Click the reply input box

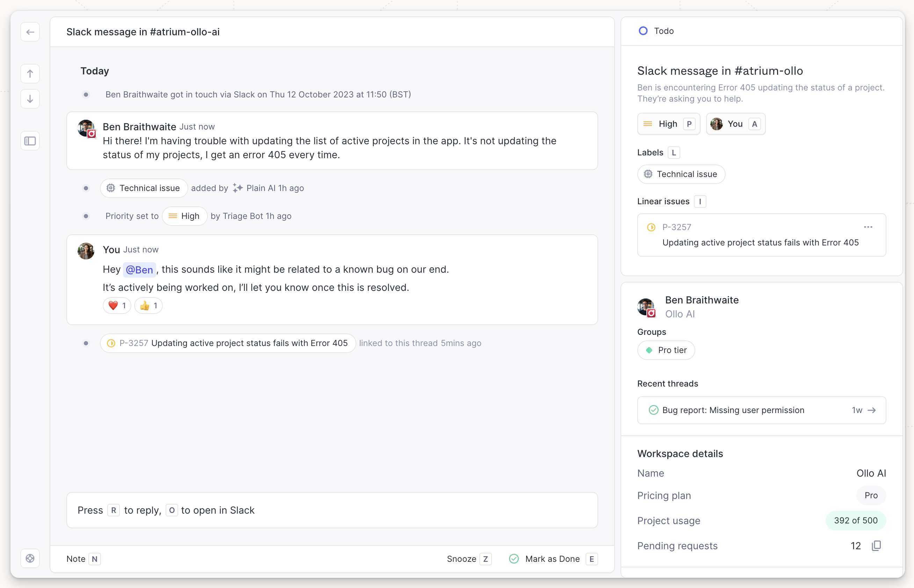pyautogui.click(x=332, y=510)
